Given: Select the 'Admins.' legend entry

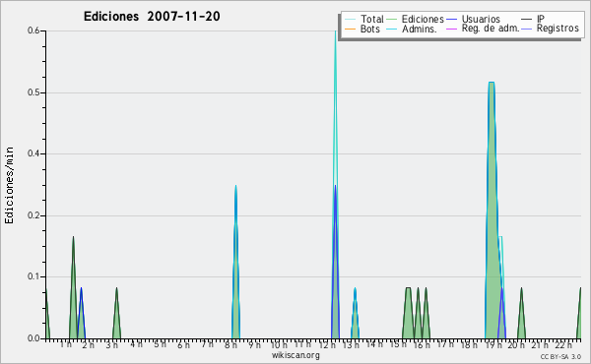Looking at the screenshot, I should pyautogui.click(x=420, y=29).
